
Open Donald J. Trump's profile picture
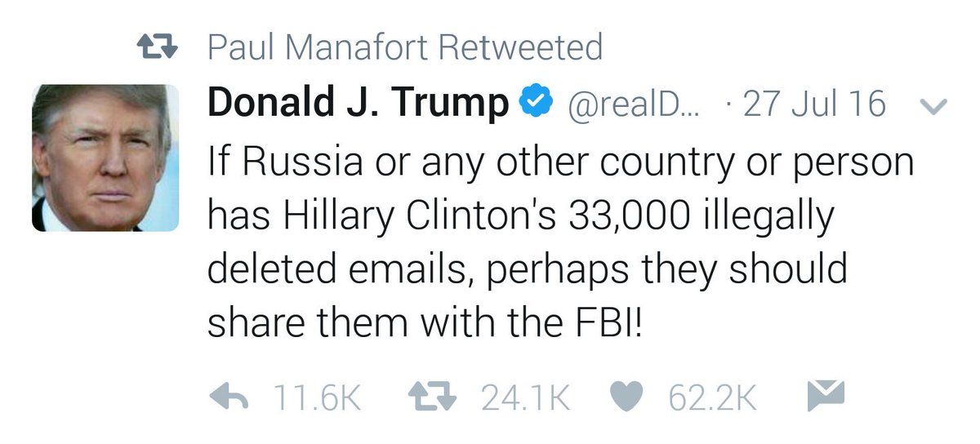tap(105, 158)
